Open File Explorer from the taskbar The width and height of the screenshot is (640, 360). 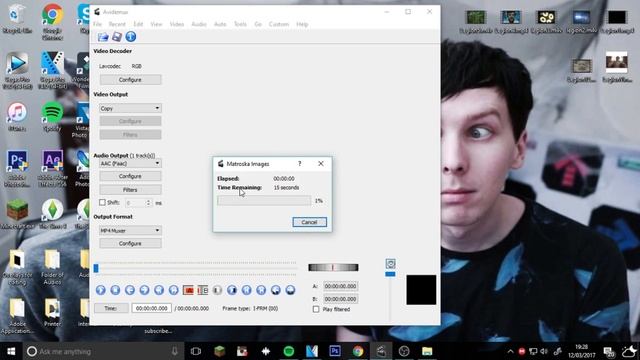coord(427,351)
